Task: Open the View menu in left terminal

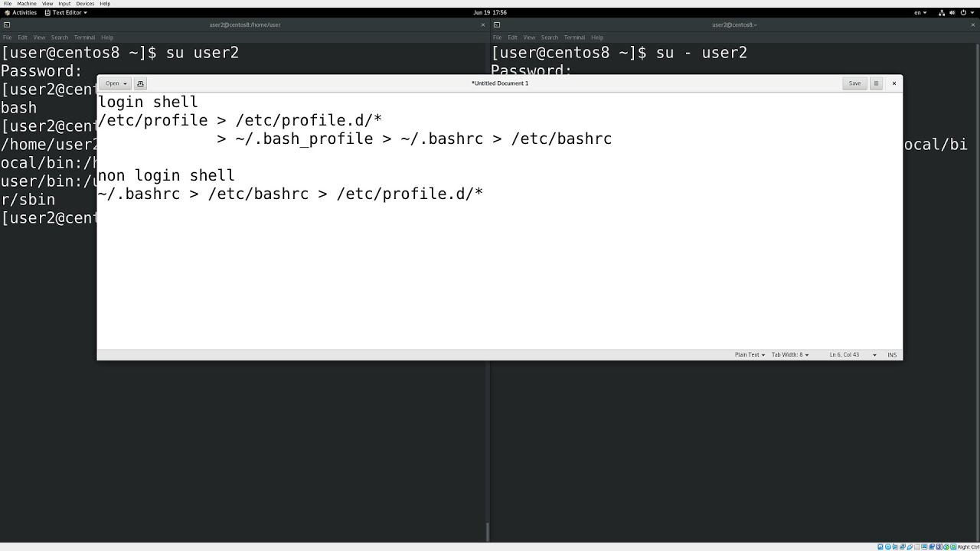Action: pos(39,37)
